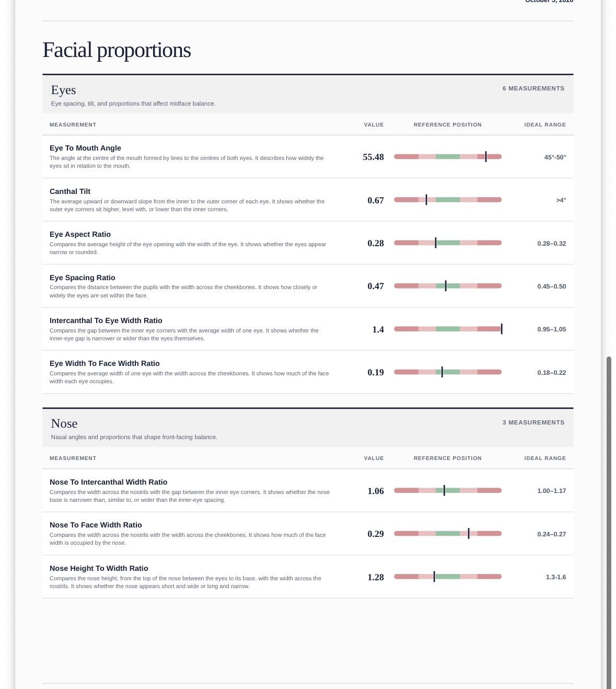Click the "Eye Aspect Ratio" measurement name

pos(80,234)
